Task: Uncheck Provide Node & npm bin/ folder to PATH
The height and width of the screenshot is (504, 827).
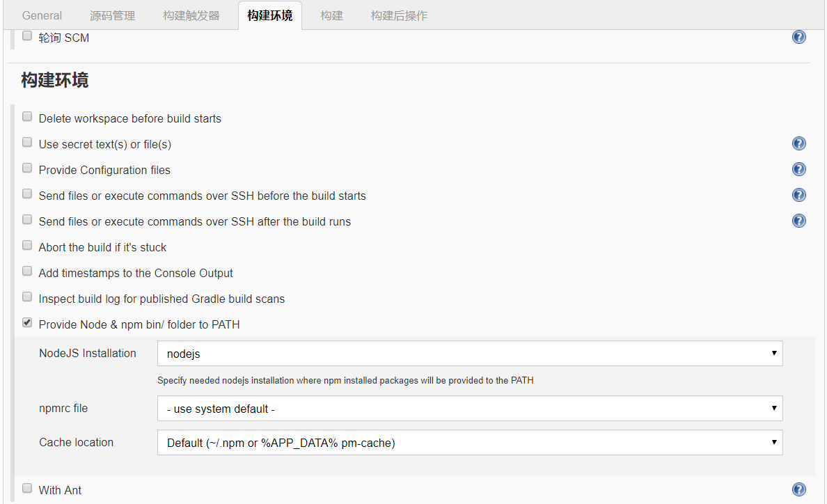Action: pos(27,323)
